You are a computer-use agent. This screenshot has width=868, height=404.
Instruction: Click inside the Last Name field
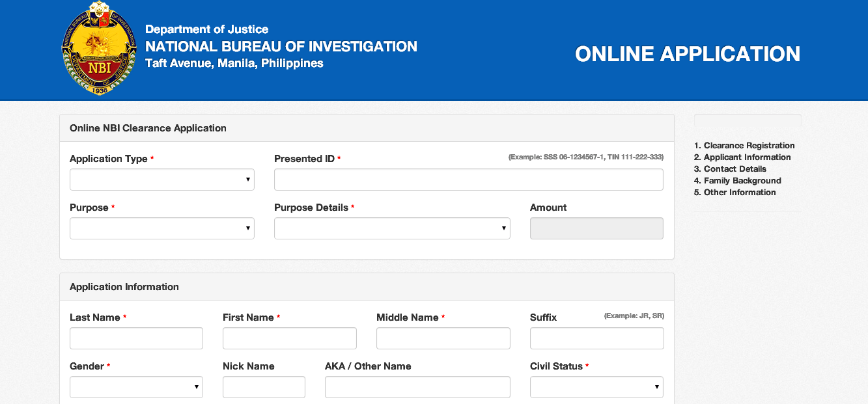click(x=135, y=338)
